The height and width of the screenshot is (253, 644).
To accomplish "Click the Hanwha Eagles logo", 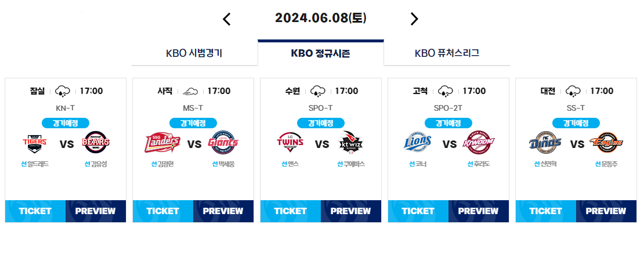I will (x=606, y=143).
